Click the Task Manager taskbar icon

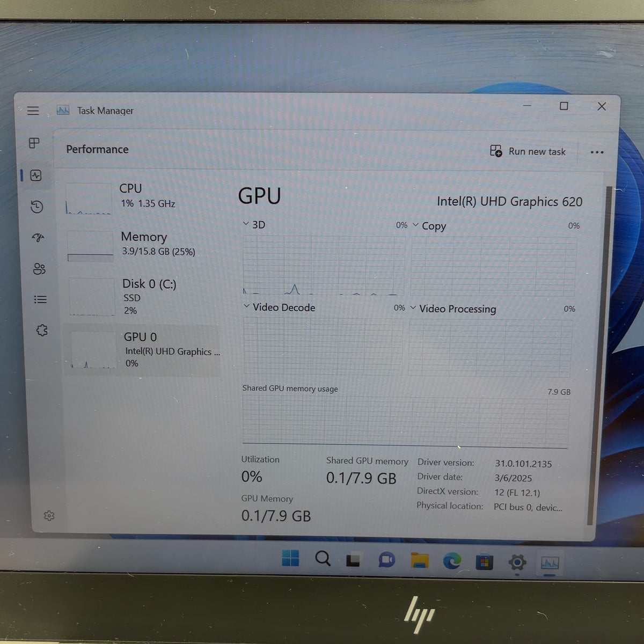(x=550, y=563)
